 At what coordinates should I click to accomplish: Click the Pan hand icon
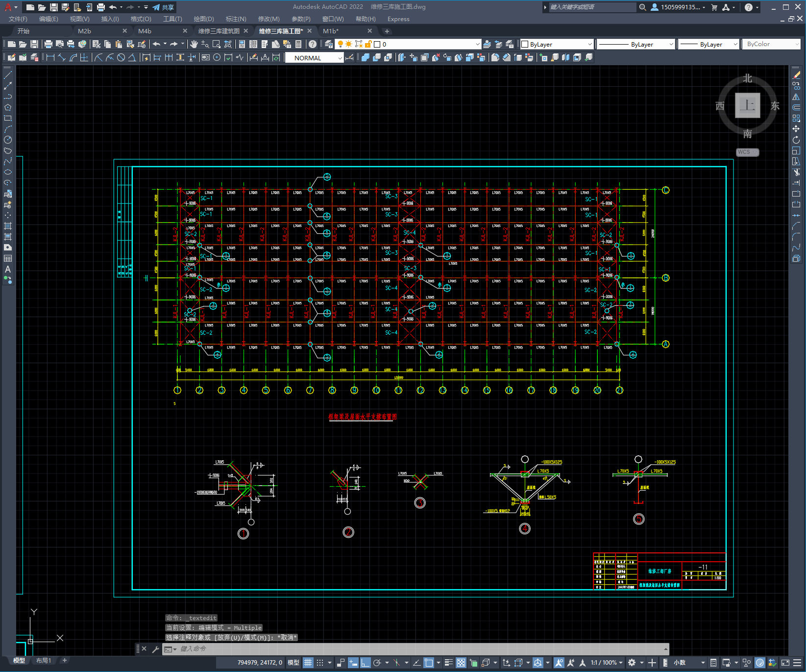click(194, 44)
